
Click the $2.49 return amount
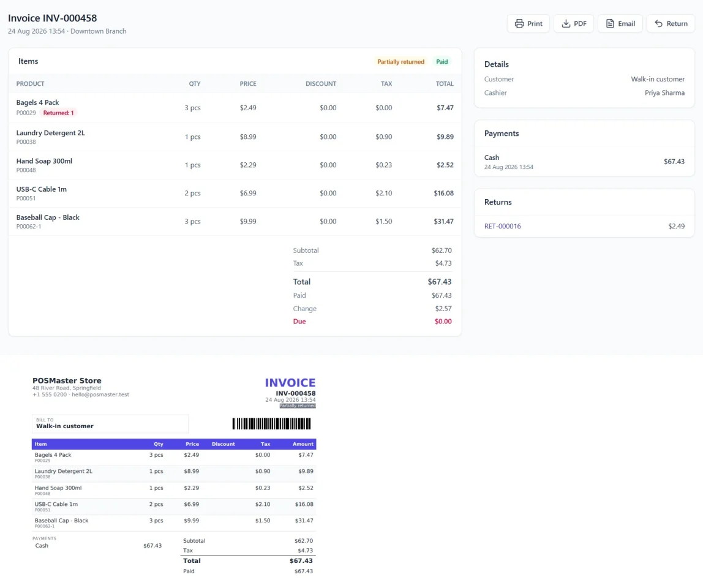[676, 226]
